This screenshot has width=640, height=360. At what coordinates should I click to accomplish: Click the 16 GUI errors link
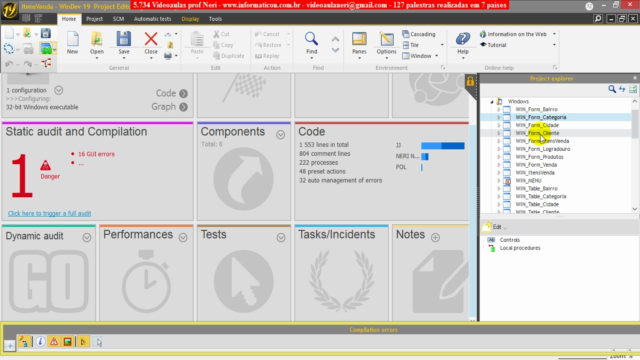click(96, 154)
